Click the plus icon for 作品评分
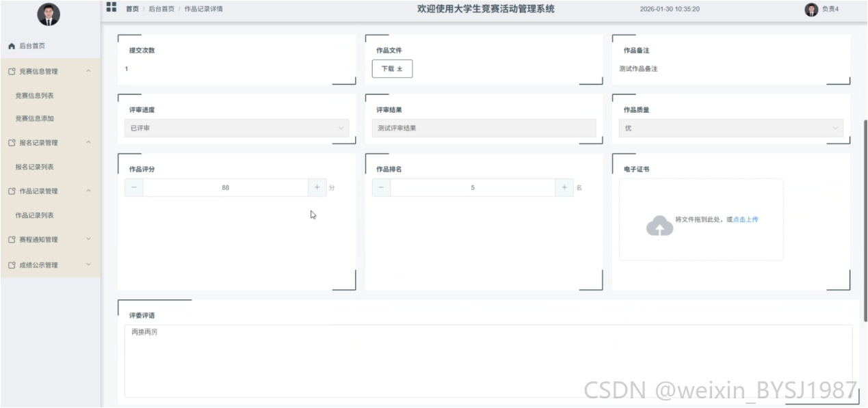 pos(317,187)
